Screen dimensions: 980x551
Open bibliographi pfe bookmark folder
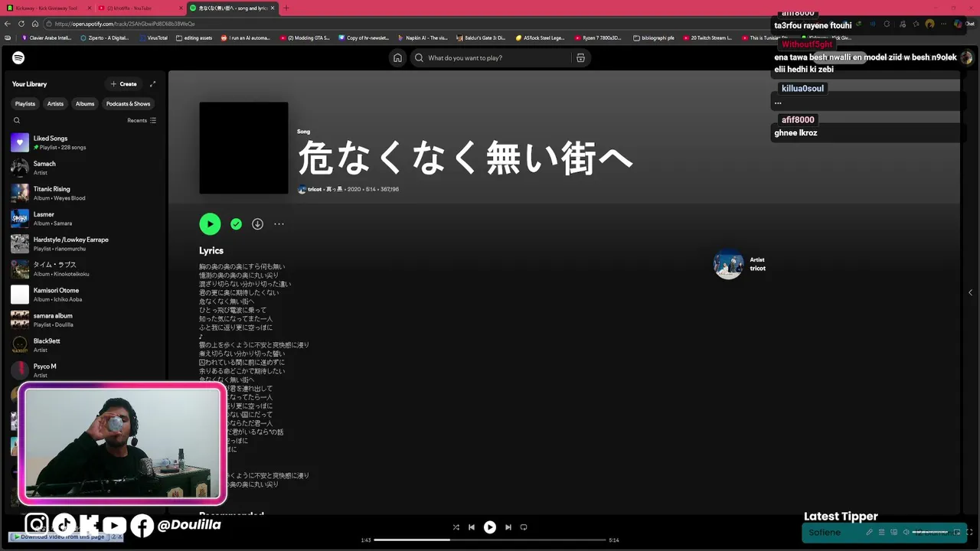point(654,37)
